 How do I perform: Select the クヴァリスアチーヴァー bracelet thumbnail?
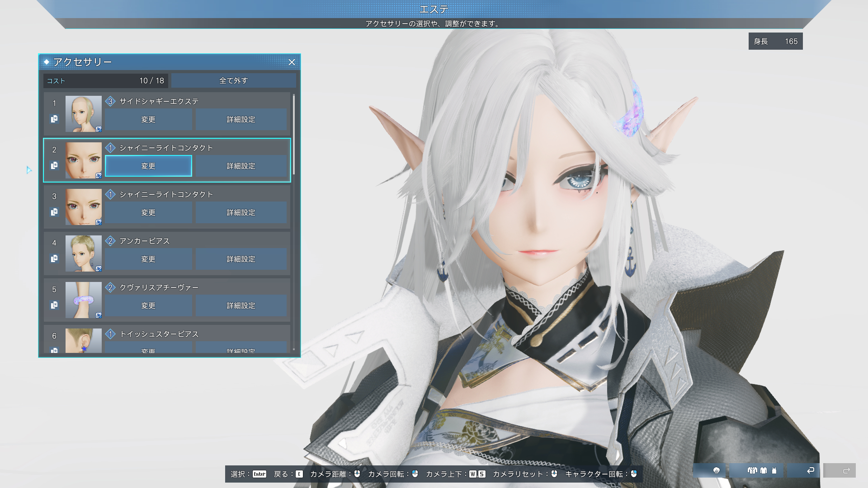[84, 300]
